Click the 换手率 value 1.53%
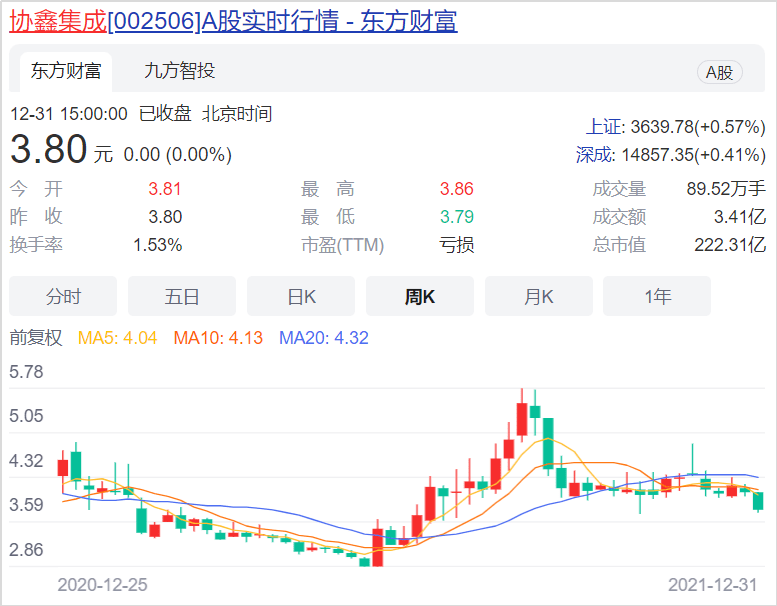777x606 pixels. pyautogui.click(x=158, y=245)
